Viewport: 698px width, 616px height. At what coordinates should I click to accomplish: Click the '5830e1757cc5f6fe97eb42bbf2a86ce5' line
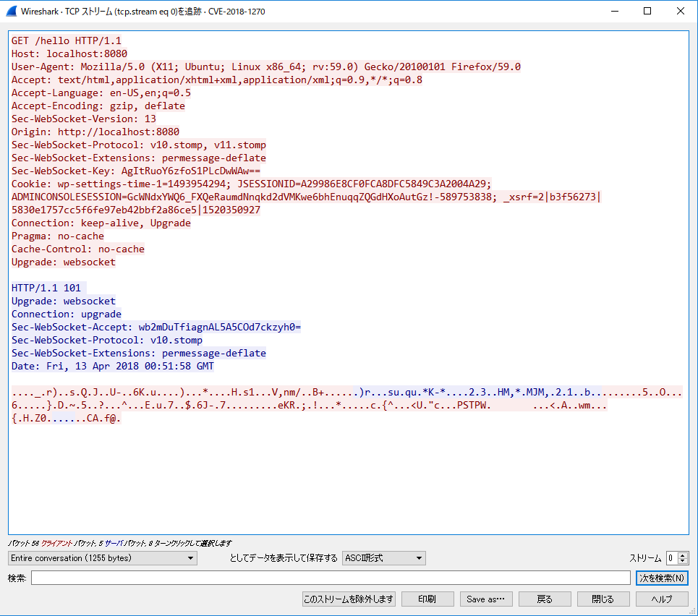(x=136, y=210)
